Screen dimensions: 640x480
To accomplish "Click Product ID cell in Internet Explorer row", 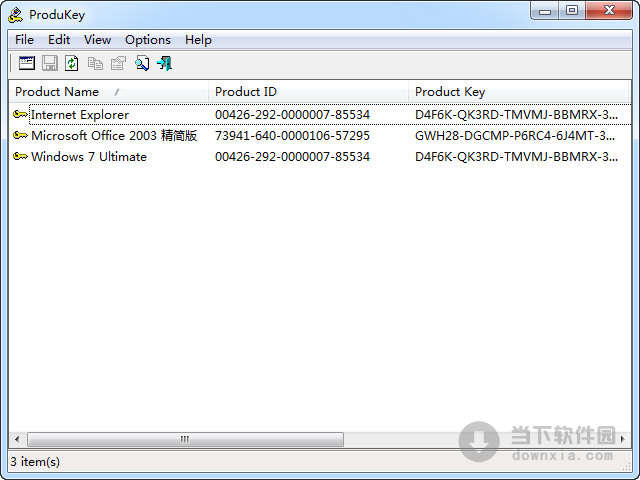I will coord(292,114).
